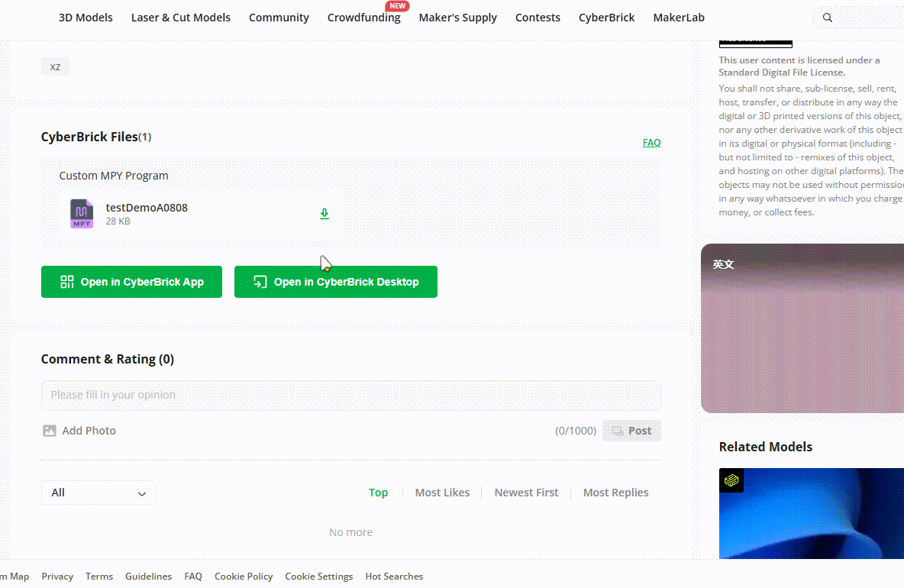Click the video preview card
Image resolution: width=904 pixels, height=588 pixels.
(802, 328)
